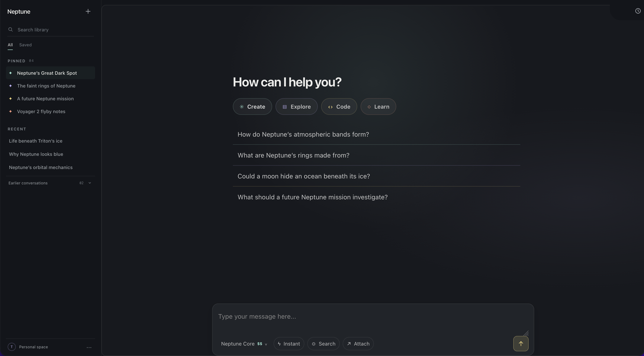Select the Create category chip
The width and height of the screenshot is (644, 356).
(x=252, y=107)
